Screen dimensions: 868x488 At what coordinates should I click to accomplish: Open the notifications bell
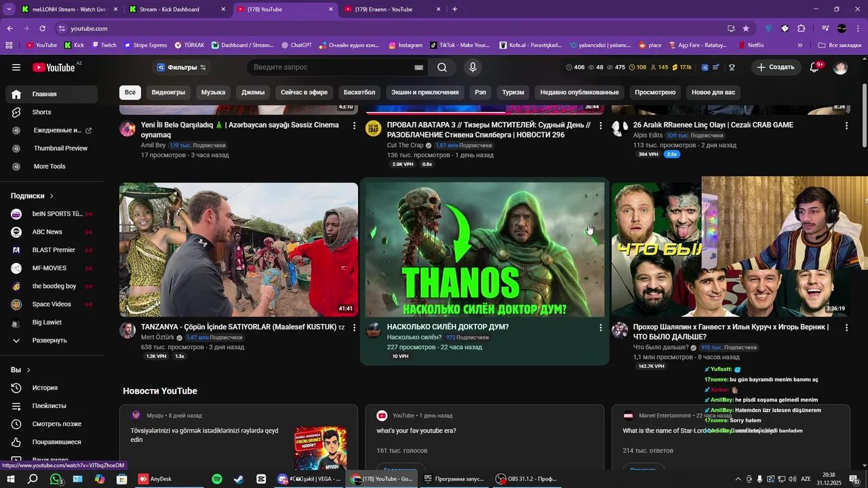tap(815, 67)
